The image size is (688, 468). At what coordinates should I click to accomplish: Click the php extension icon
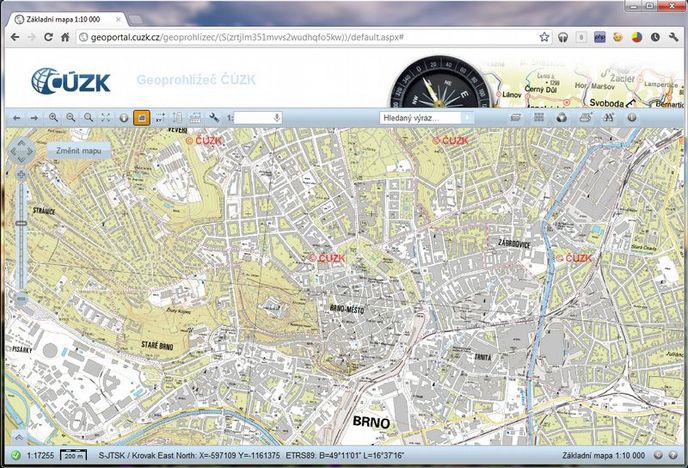tap(600, 37)
